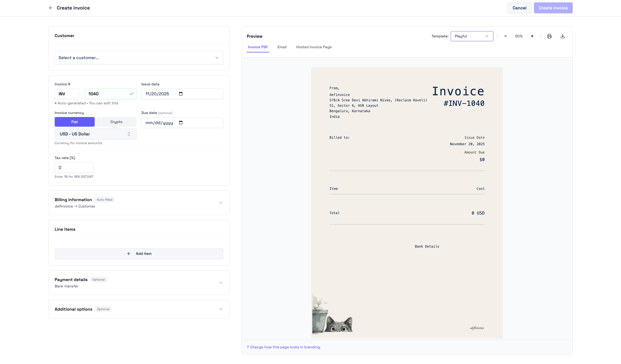
Task: Open the issue date calendar picker icon
Action: coord(181,94)
